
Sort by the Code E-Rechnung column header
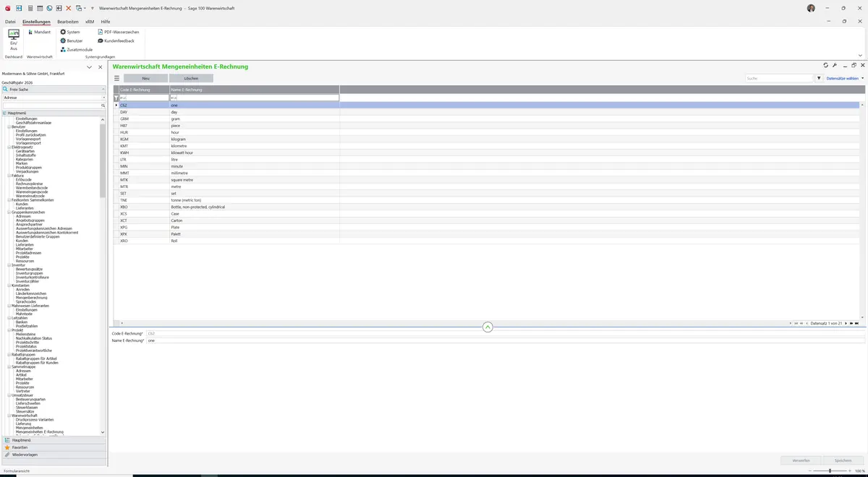(144, 90)
